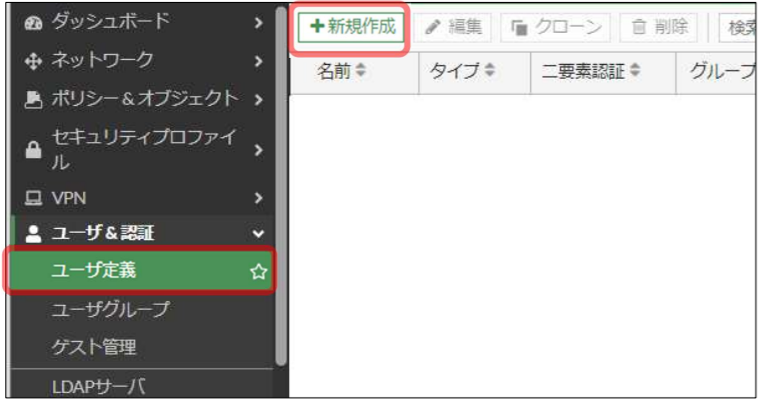Click the clone icon beside クローン

tap(519, 28)
